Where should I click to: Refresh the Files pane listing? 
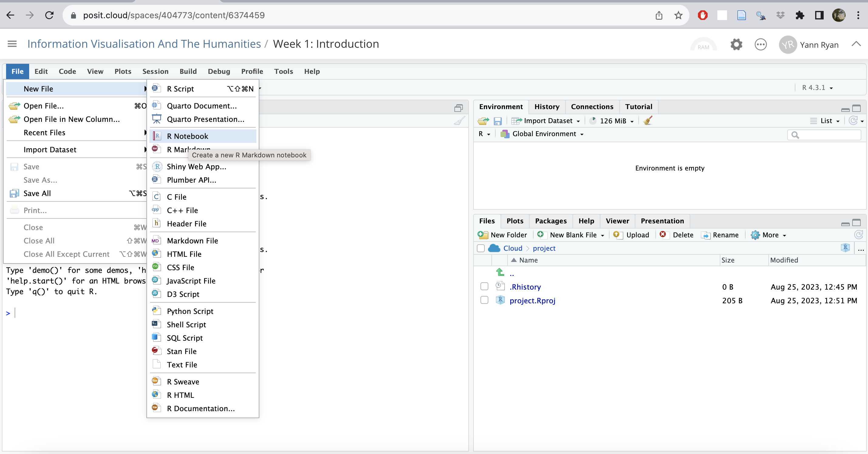point(859,235)
